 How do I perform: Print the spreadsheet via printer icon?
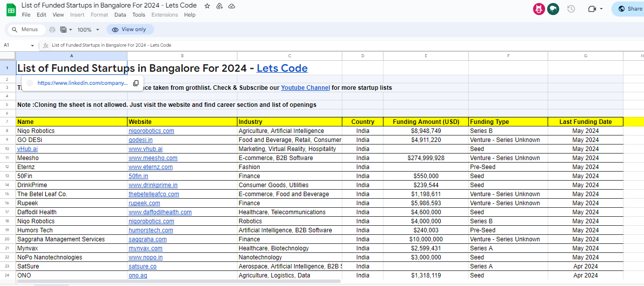pyautogui.click(x=52, y=30)
